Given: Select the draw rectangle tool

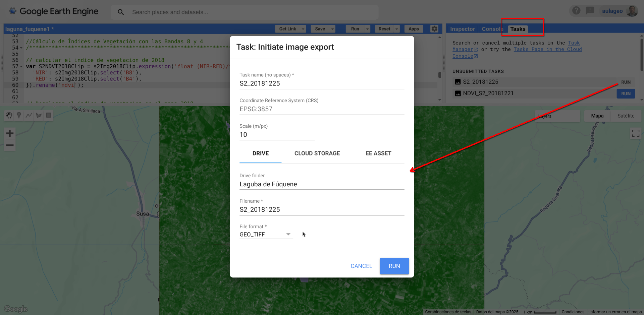Looking at the screenshot, I should (49, 115).
